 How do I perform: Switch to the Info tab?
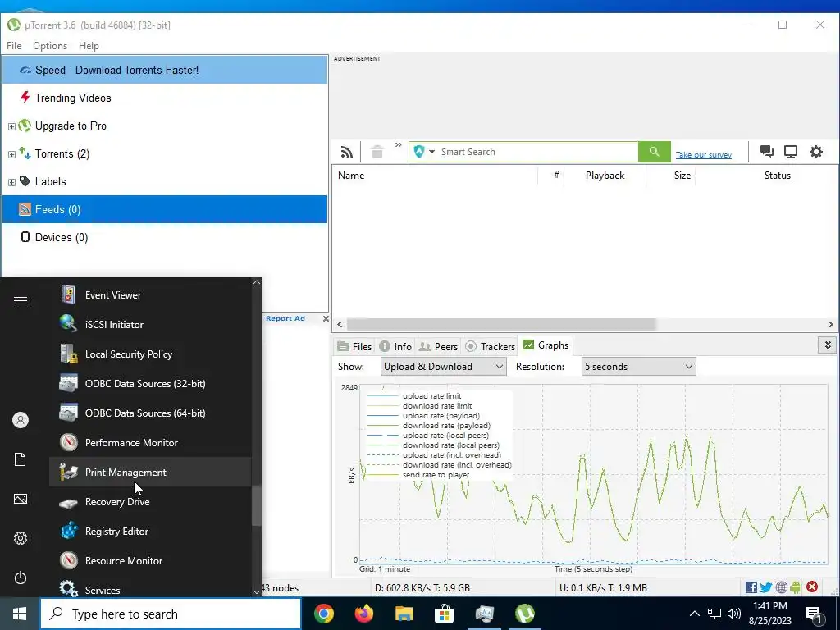[395, 347]
